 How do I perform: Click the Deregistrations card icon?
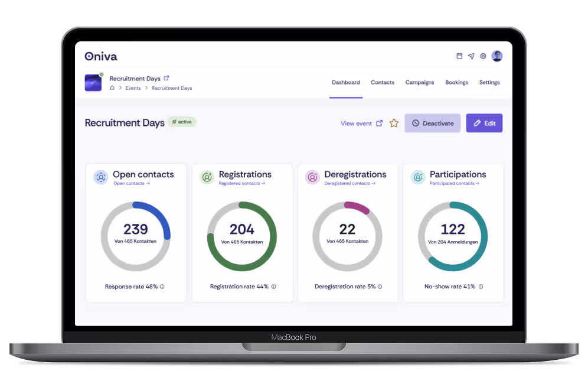[x=312, y=177]
